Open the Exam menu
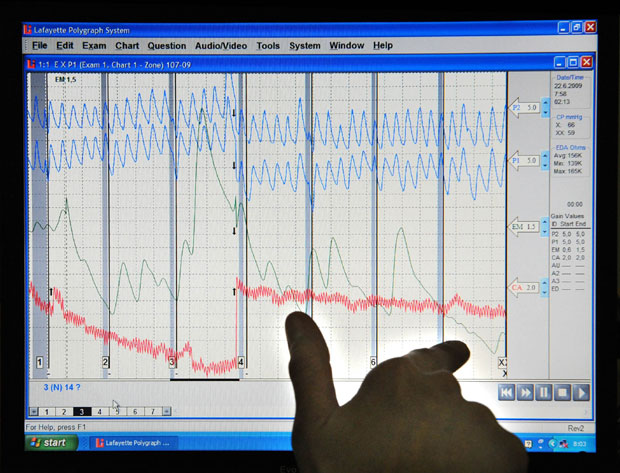This screenshot has width=620, height=473. [x=94, y=46]
